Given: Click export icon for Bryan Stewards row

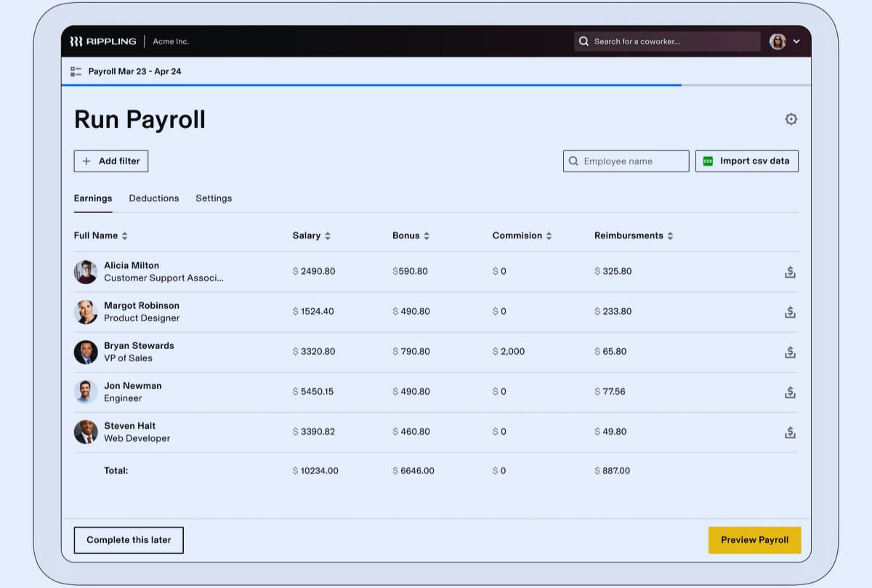Looking at the screenshot, I should [x=790, y=352].
